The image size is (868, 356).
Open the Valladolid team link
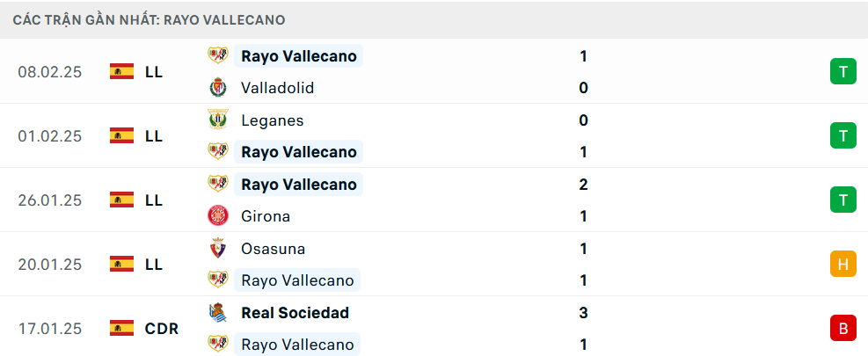point(277,88)
